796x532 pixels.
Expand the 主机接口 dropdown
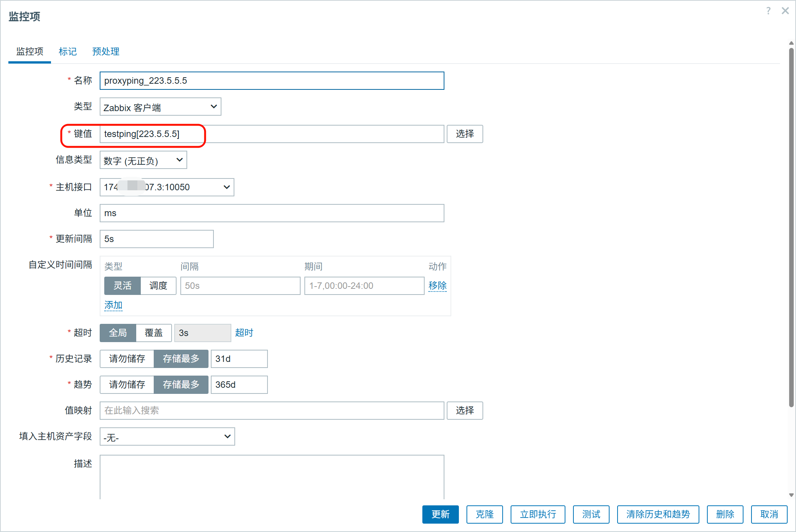click(x=167, y=187)
